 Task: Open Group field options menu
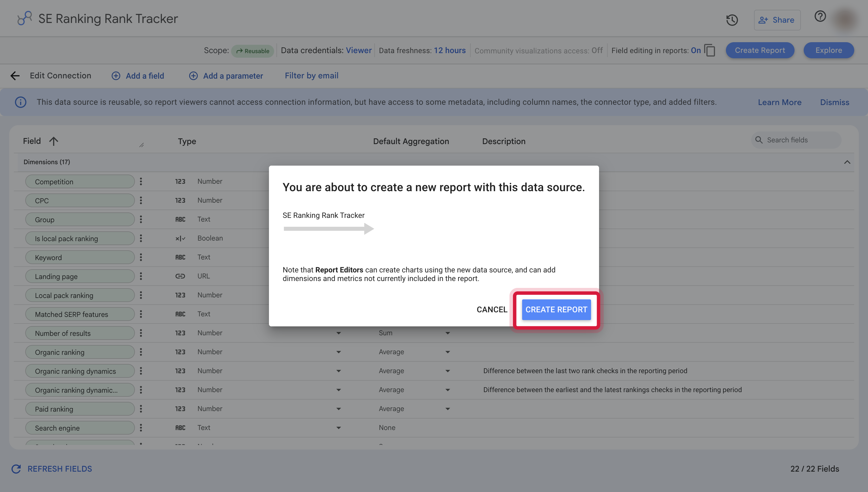point(141,219)
